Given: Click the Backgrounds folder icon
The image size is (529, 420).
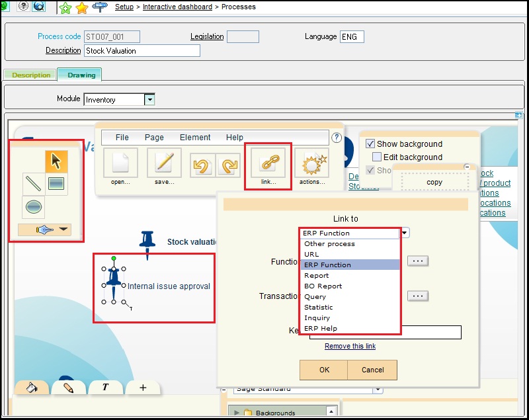Looking at the screenshot, I should tap(248, 413).
